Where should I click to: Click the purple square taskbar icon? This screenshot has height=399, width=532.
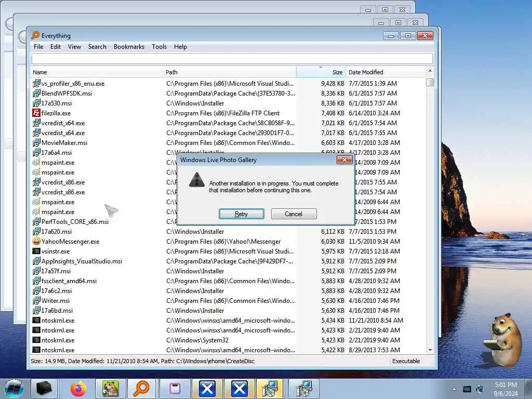click(175, 389)
